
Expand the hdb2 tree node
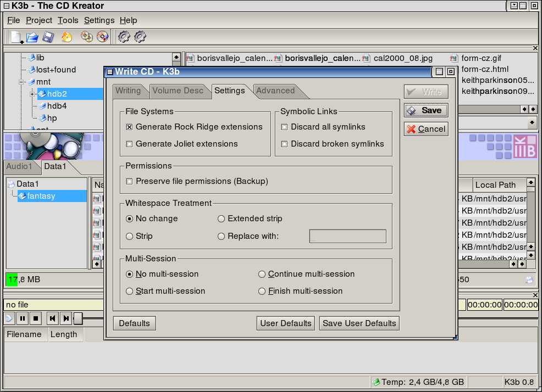[32, 94]
